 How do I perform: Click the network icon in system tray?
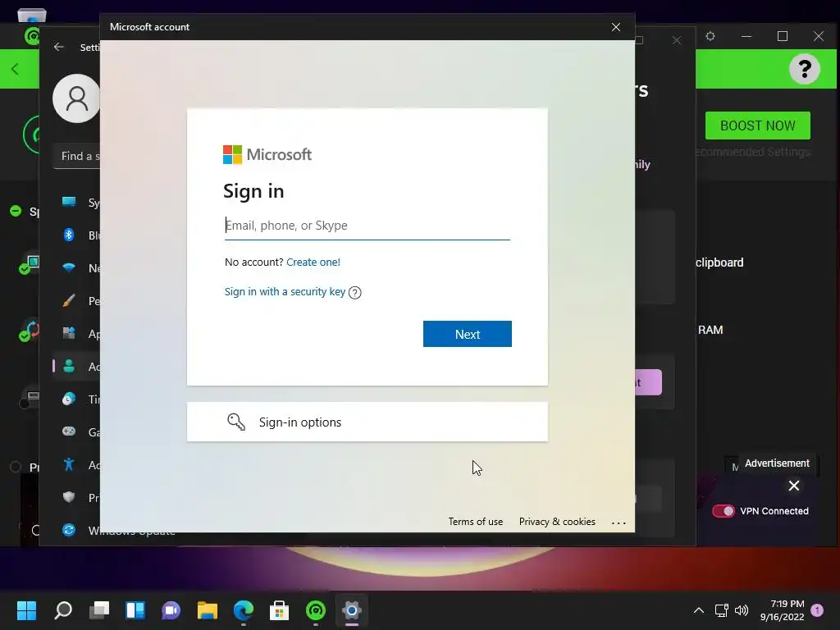click(722, 610)
